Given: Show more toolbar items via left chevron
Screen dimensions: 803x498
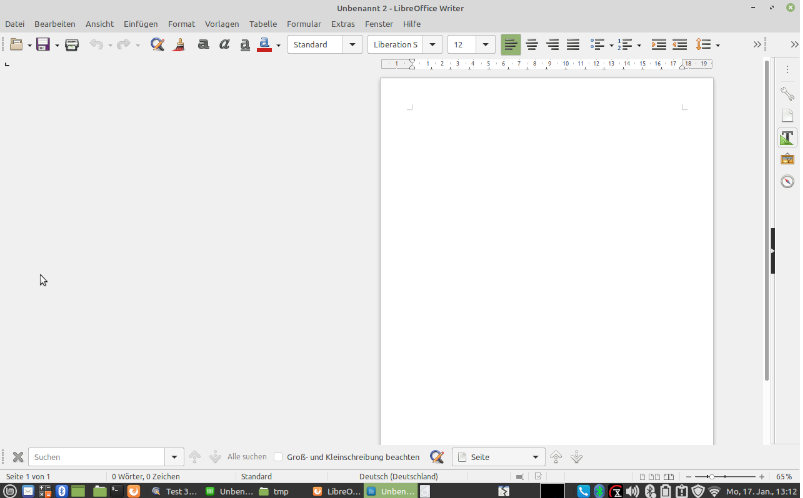Looking at the screenshot, I should (x=757, y=45).
